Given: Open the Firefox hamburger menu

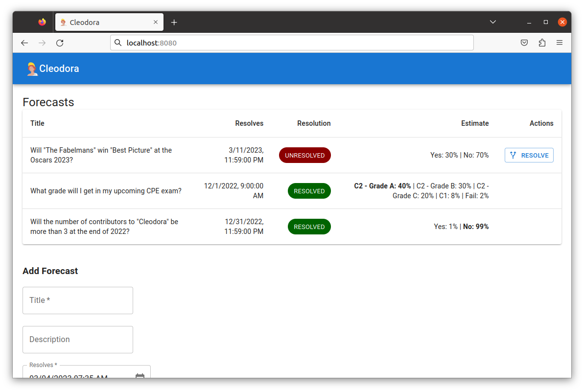Looking at the screenshot, I should point(560,43).
